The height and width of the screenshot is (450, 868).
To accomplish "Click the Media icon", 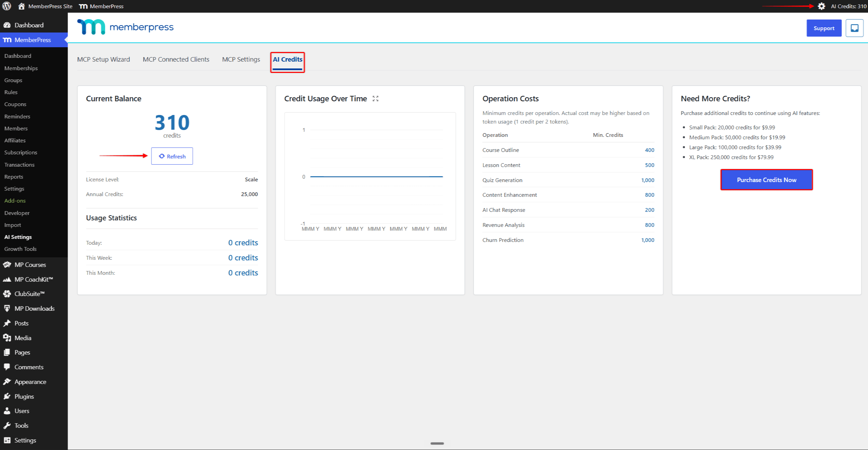I will coord(7,338).
